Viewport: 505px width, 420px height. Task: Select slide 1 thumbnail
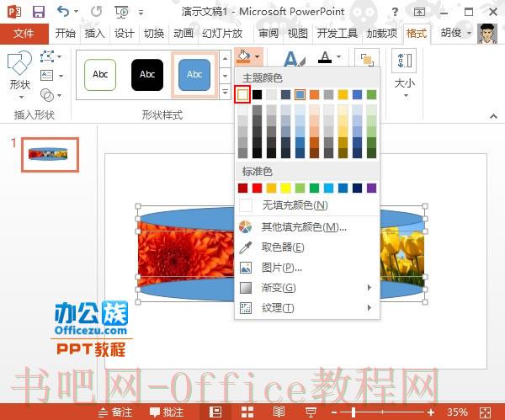pyautogui.click(x=50, y=155)
